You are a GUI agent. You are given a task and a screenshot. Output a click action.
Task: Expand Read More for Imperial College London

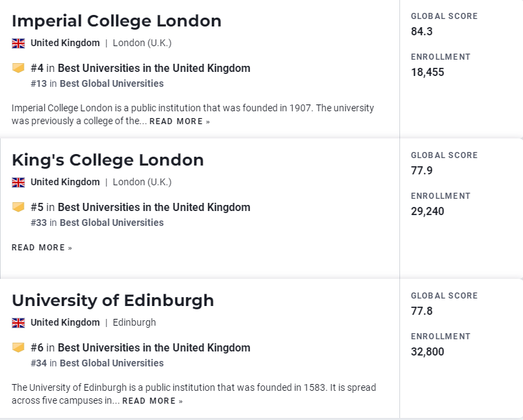(x=179, y=121)
